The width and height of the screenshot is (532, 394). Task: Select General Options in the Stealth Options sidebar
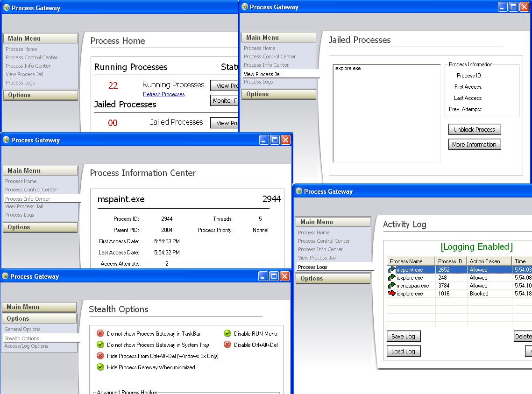[x=22, y=330]
